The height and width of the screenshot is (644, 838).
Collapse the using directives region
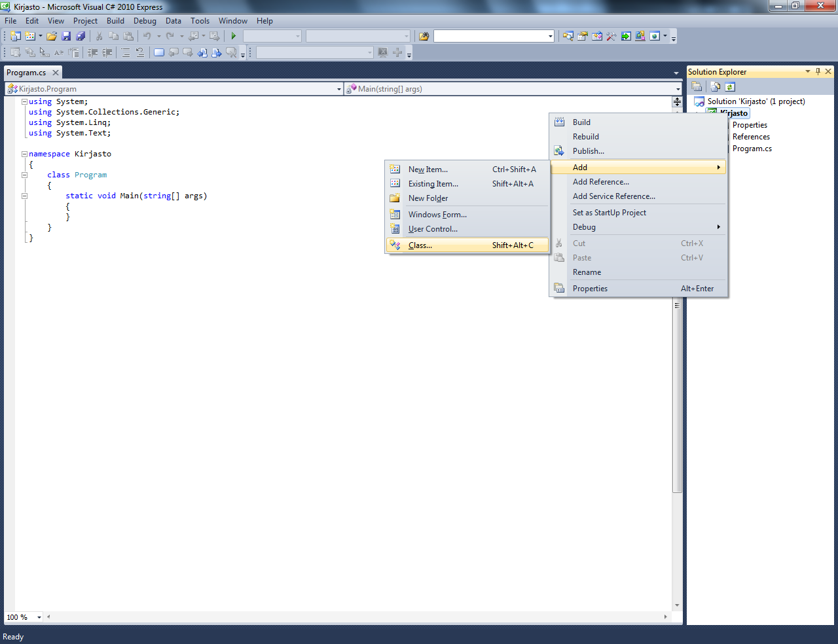click(x=24, y=101)
